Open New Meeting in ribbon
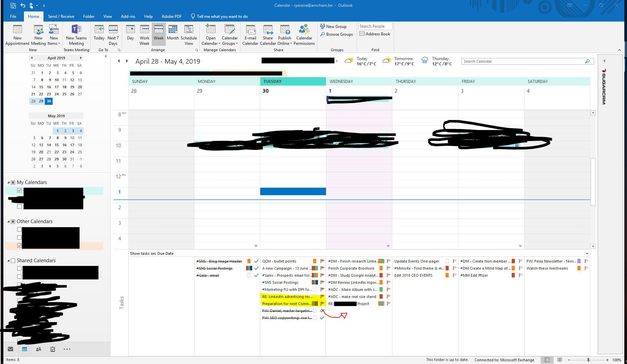The width and height of the screenshot is (627, 364). click(x=38, y=35)
